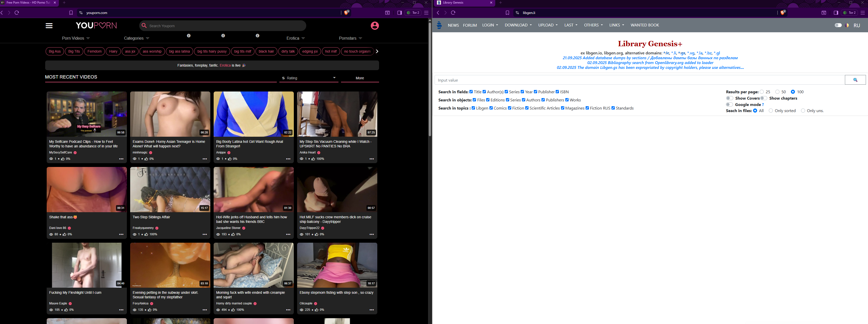This screenshot has width=868, height=324.
Task: Expand the DOWNLOAD dropdown menu
Action: (x=518, y=25)
